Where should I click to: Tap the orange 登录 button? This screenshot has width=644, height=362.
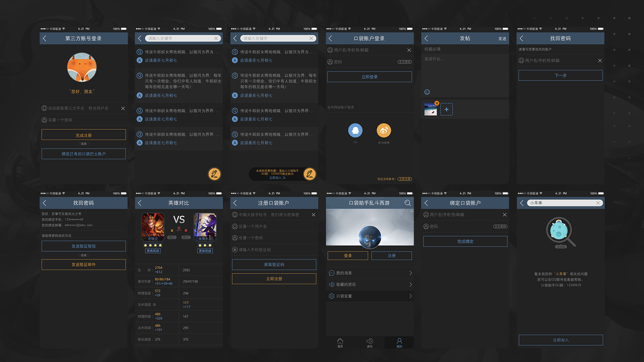pyautogui.click(x=348, y=256)
